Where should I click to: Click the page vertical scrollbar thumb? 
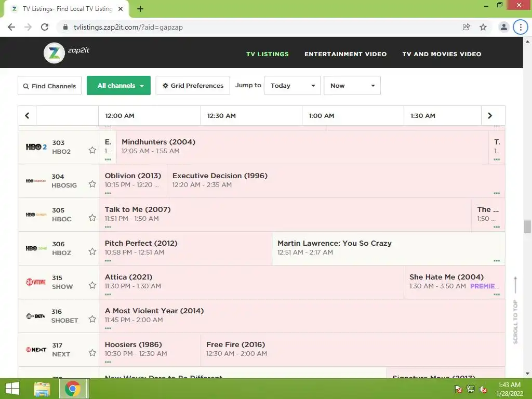527,227
